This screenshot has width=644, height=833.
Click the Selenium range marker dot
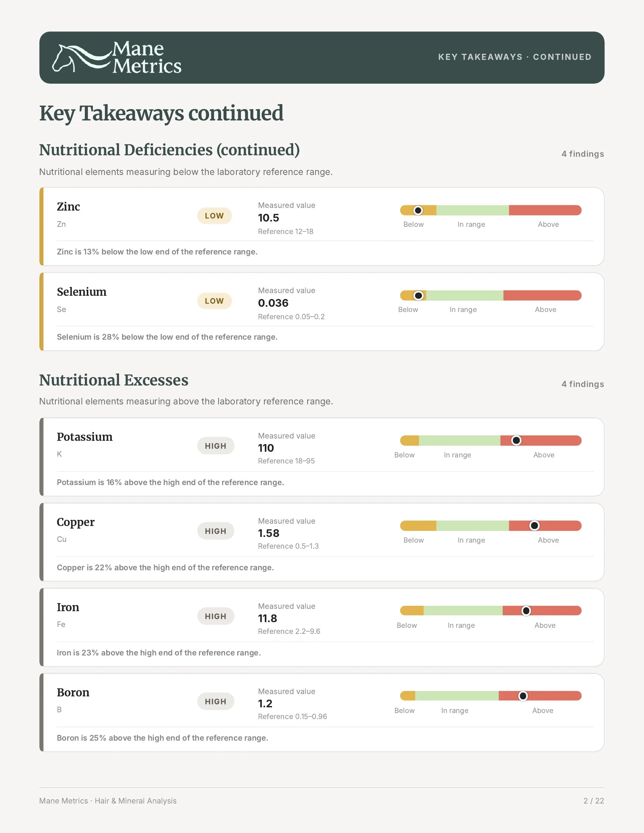point(419,296)
